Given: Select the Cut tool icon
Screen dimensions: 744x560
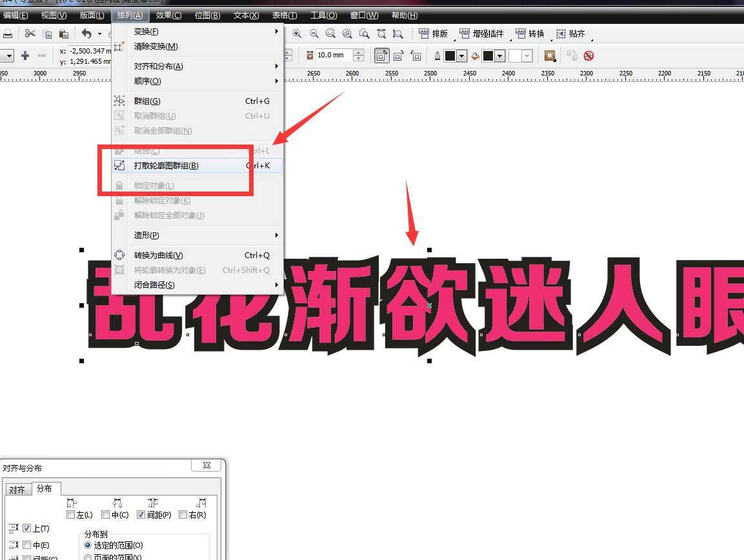Looking at the screenshot, I should (30, 34).
